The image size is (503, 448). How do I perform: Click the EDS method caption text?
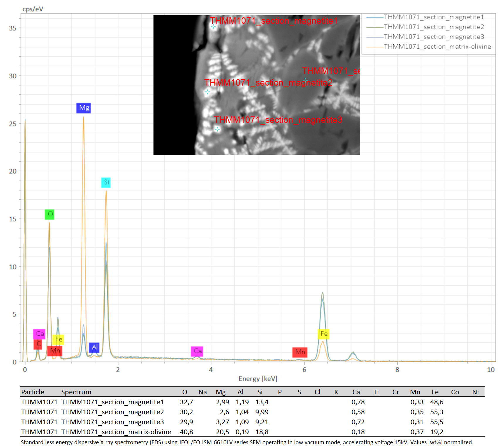[x=247, y=442]
